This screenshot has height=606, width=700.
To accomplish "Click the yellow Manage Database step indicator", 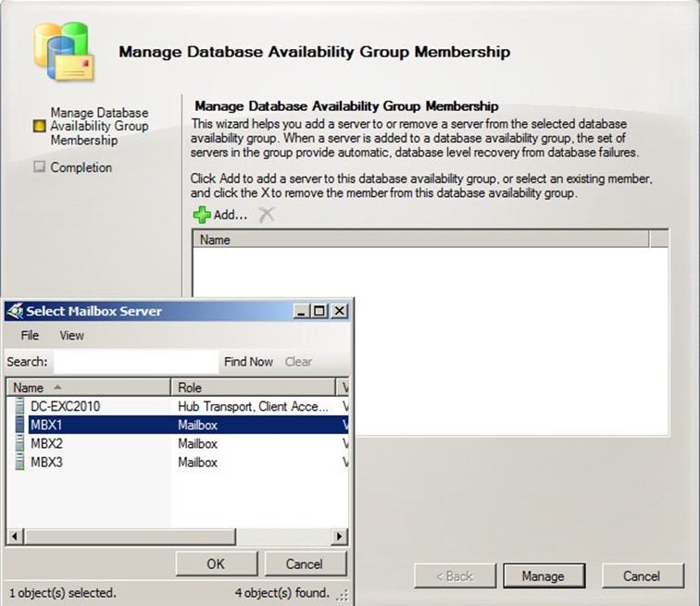I will tap(39, 126).
